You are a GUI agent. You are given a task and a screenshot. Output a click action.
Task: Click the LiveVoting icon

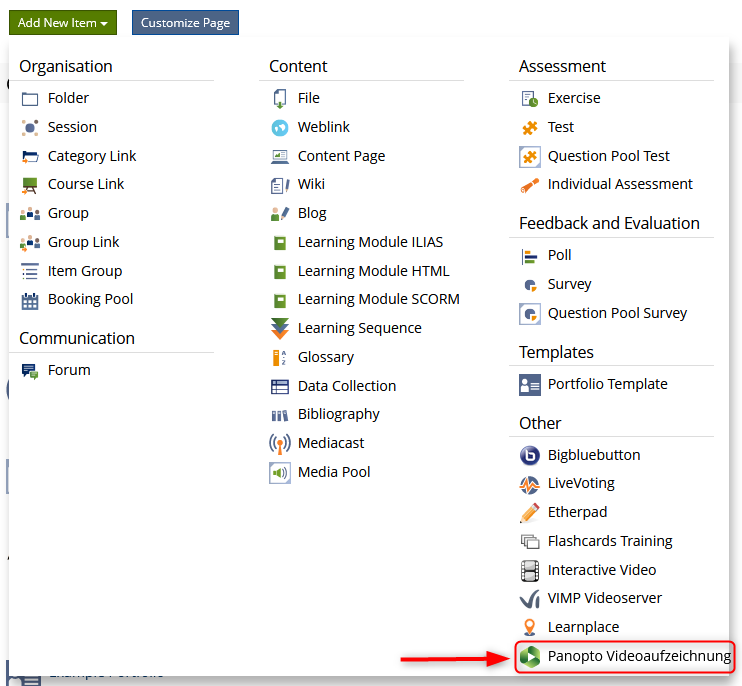click(530, 484)
